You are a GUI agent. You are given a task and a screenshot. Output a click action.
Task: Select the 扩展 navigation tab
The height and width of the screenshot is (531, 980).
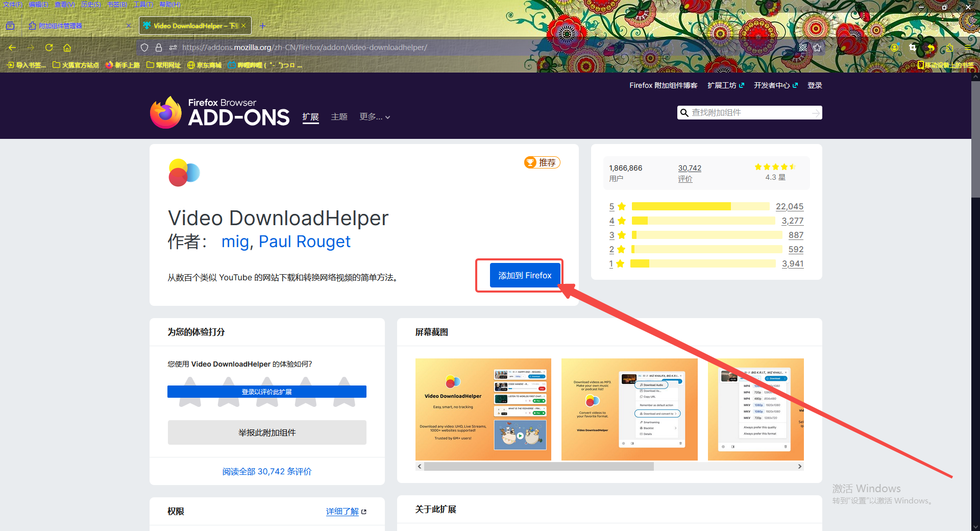[310, 117]
